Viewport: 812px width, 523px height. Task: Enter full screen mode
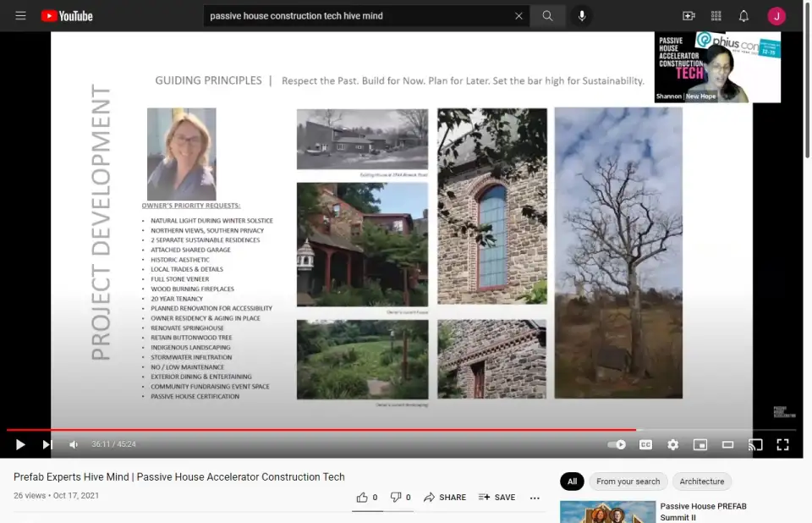pos(782,444)
